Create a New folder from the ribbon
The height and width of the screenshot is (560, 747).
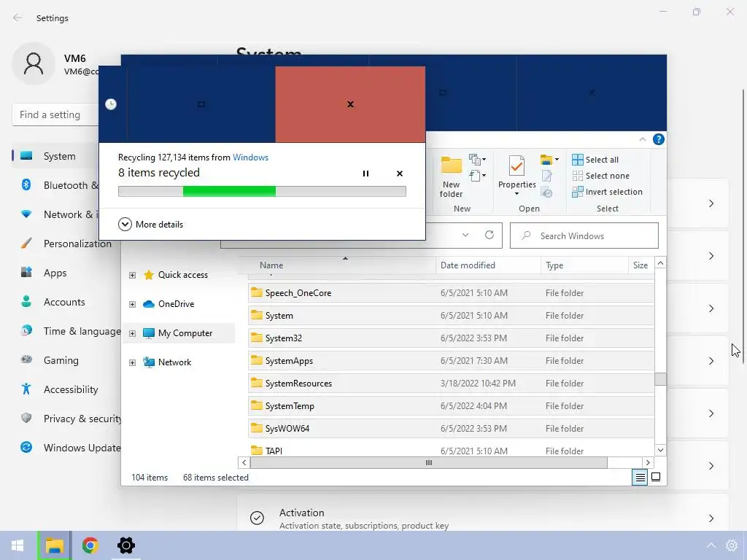coord(451,177)
